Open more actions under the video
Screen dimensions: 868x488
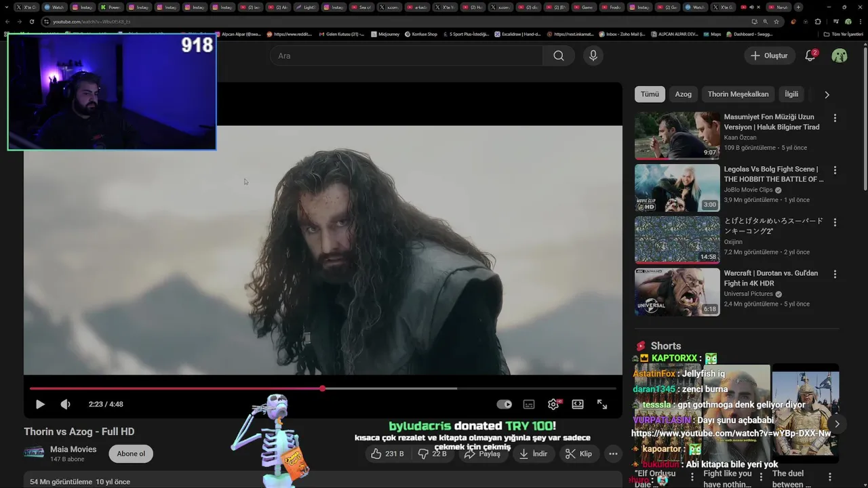[x=613, y=453]
